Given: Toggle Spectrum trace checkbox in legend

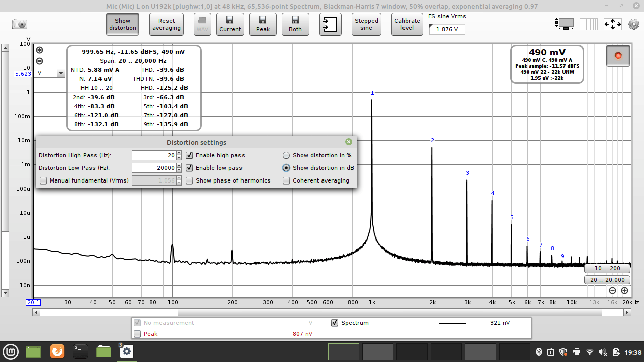Looking at the screenshot, I should coord(335,323).
